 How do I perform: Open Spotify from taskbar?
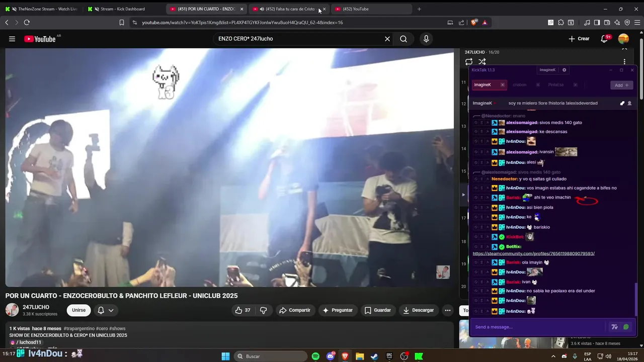pyautogui.click(x=315, y=356)
